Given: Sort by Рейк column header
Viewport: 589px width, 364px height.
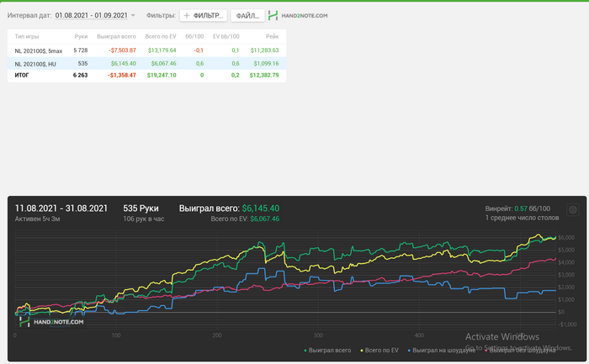Looking at the screenshot, I should click(x=272, y=36).
